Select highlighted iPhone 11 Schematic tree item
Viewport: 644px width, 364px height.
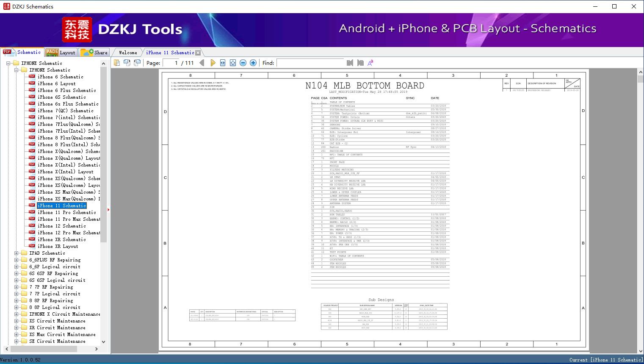click(x=61, y=206)
